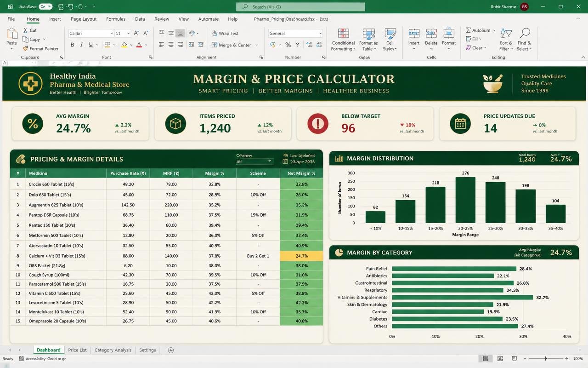
Task: Open Format as Table
Action: point(368,40)
